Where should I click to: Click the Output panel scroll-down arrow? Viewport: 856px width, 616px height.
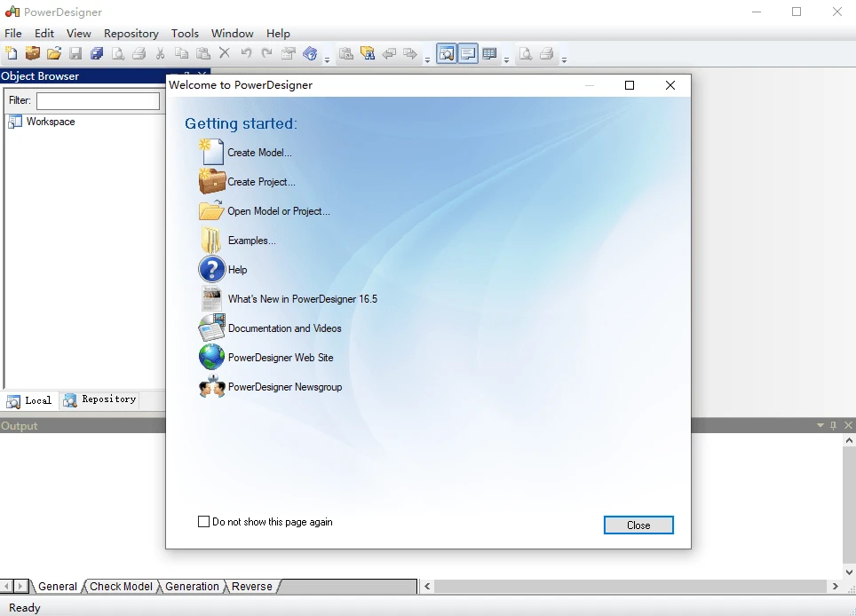pos(849,573)
